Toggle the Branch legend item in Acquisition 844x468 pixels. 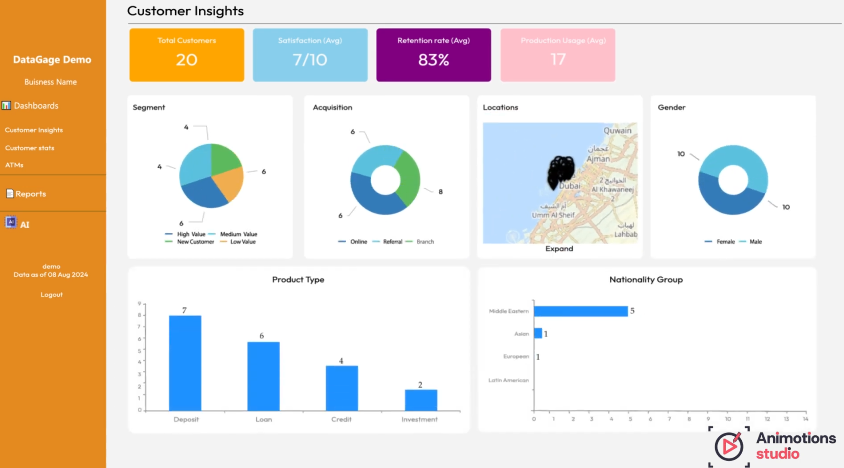pos(420,242)
